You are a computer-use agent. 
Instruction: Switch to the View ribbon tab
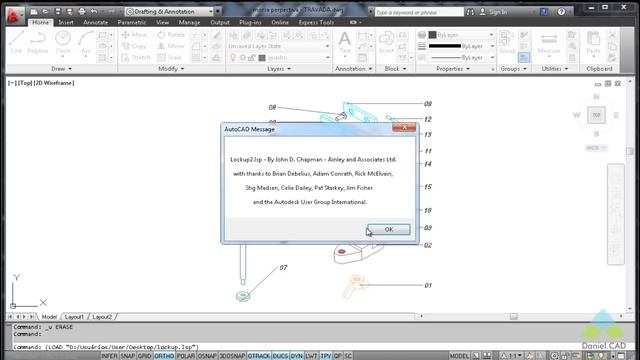point(162,22)
